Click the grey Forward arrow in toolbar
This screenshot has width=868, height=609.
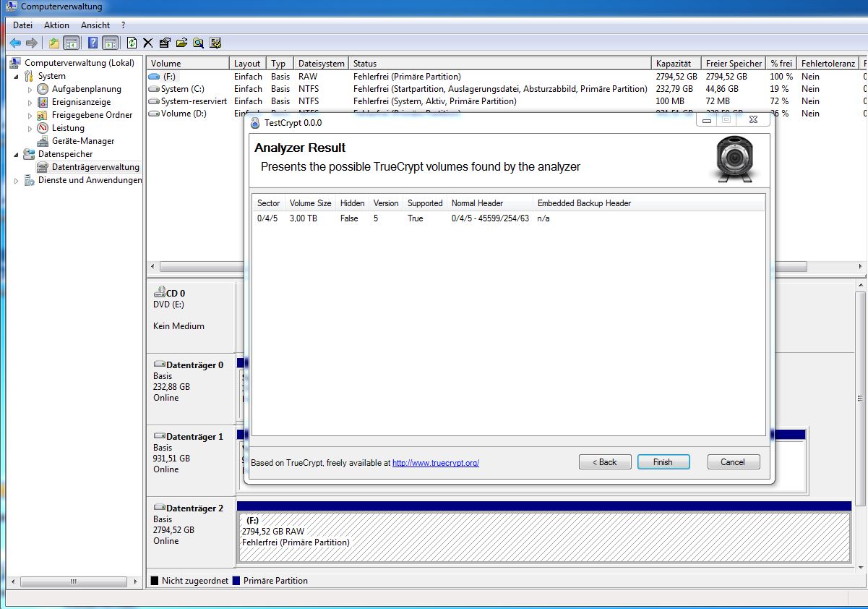pos(31,43)
